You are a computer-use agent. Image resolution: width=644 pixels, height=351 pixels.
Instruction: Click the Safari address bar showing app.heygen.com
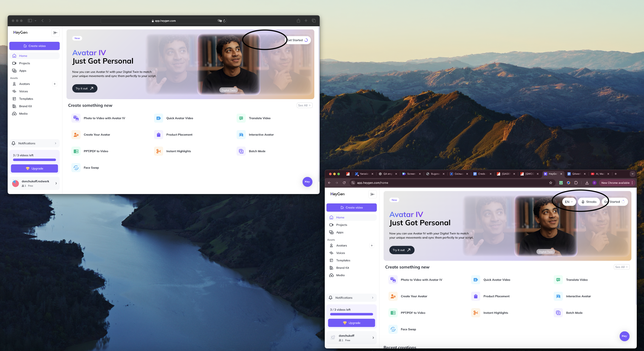[x=163, y=21]
